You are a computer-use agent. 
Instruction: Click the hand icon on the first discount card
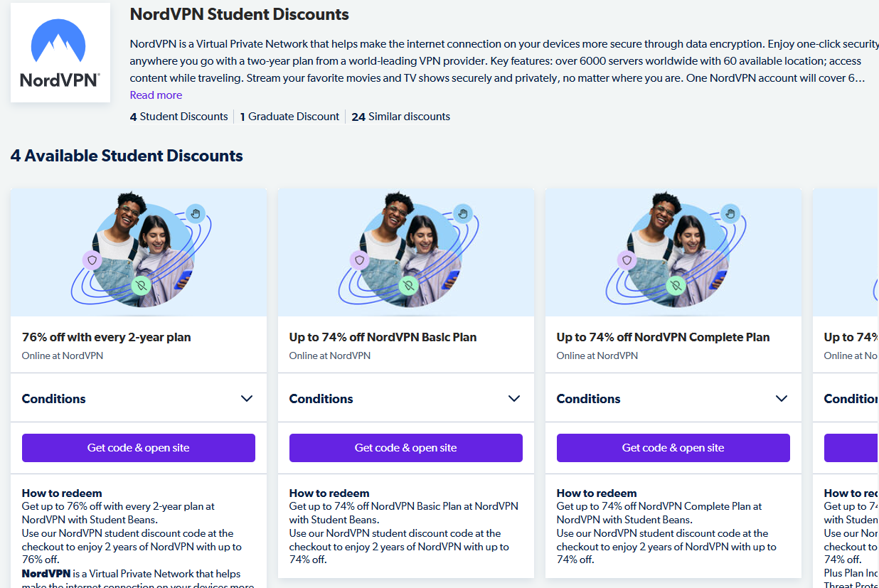coord(195,213)
